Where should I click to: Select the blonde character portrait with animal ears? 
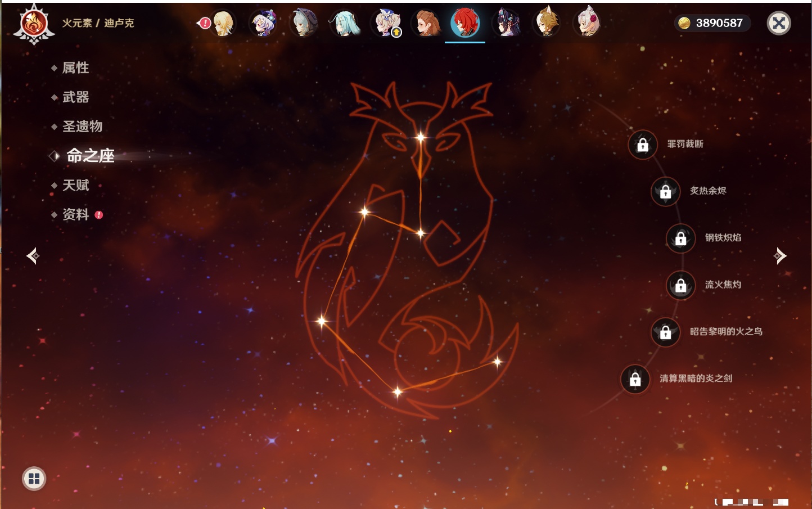547,24
